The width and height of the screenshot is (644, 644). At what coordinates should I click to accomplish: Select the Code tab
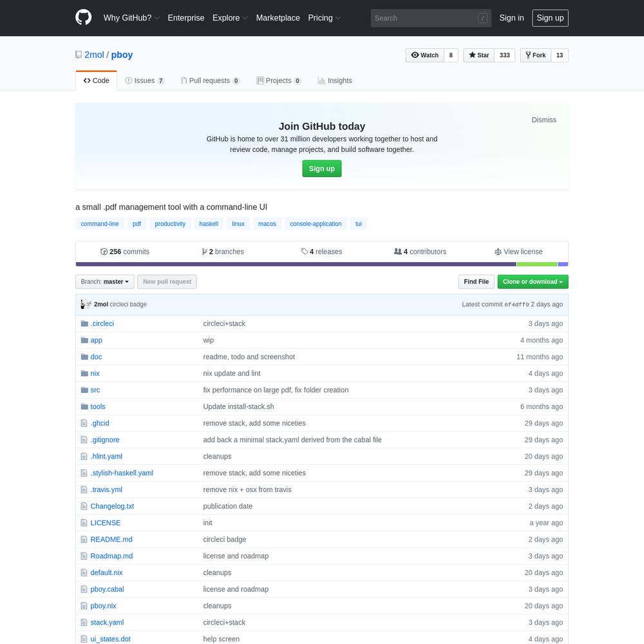coord(97,80)
